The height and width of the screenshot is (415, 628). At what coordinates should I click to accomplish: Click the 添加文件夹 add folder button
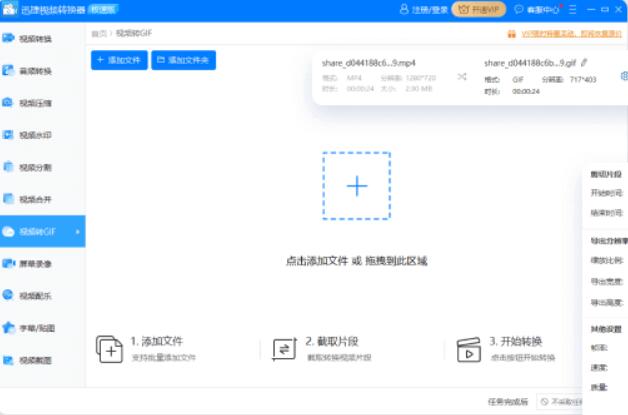coord(183,60)
